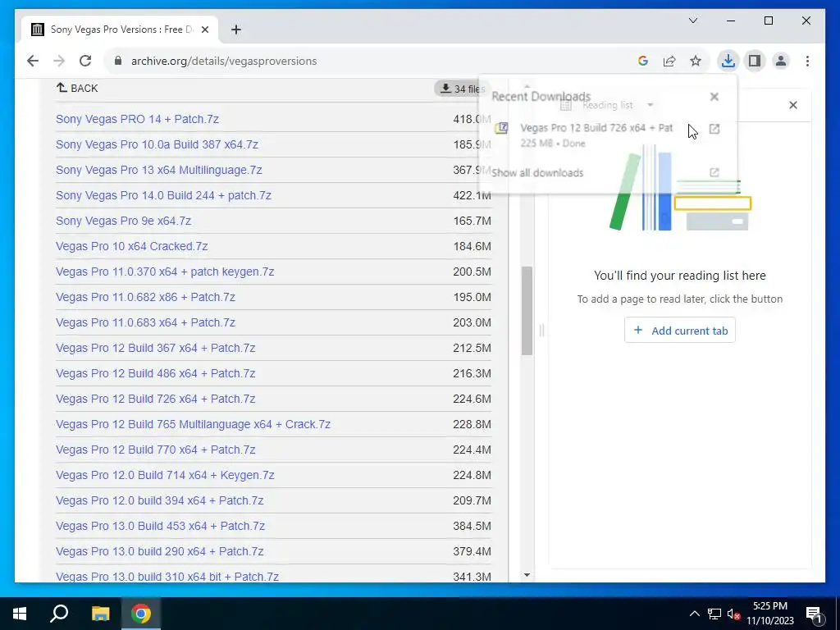
Task: Click Show all downloads
Action: point(537,172)
